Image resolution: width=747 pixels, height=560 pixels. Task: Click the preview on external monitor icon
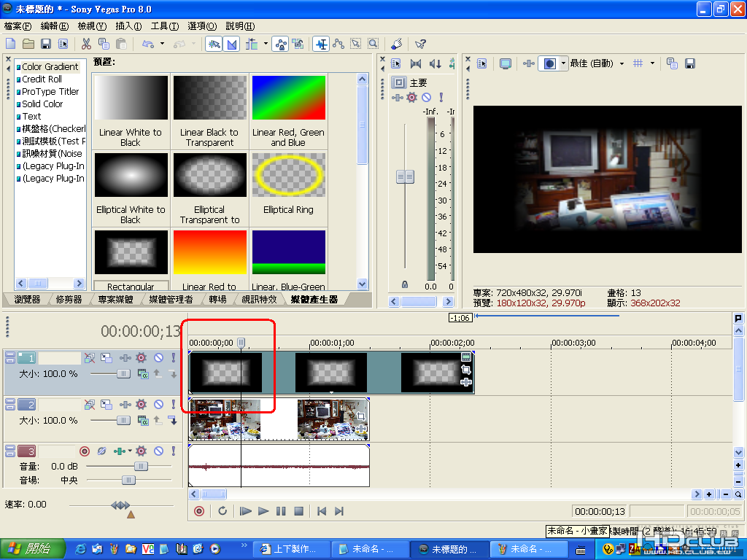click(x=505, y=63)
